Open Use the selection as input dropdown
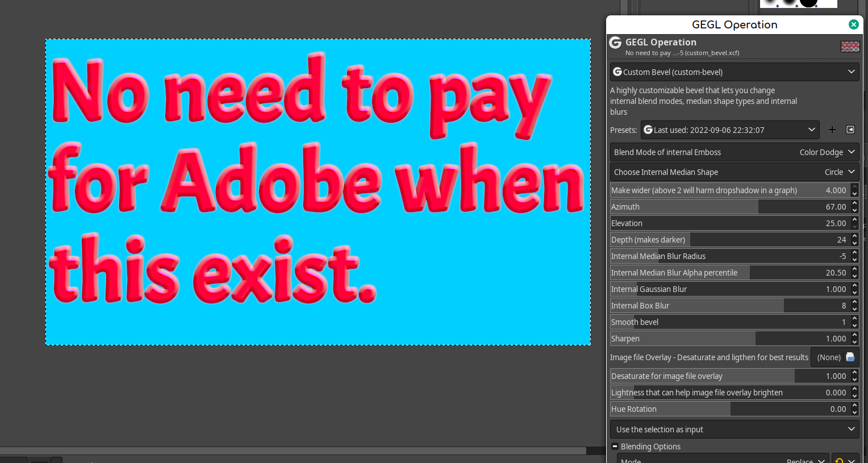 click(735, 429)
